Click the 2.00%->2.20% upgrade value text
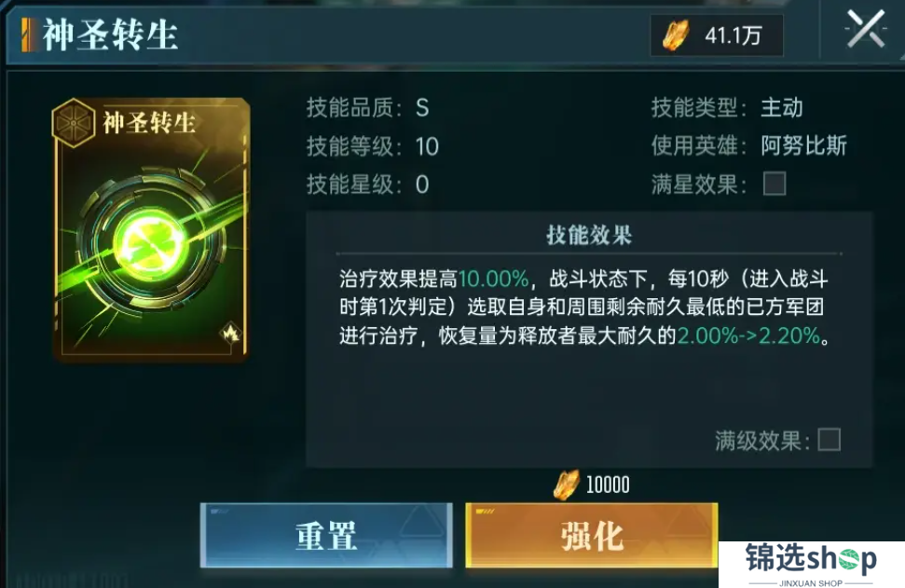Viewport: 905px width, 588px height. (748, 335)
